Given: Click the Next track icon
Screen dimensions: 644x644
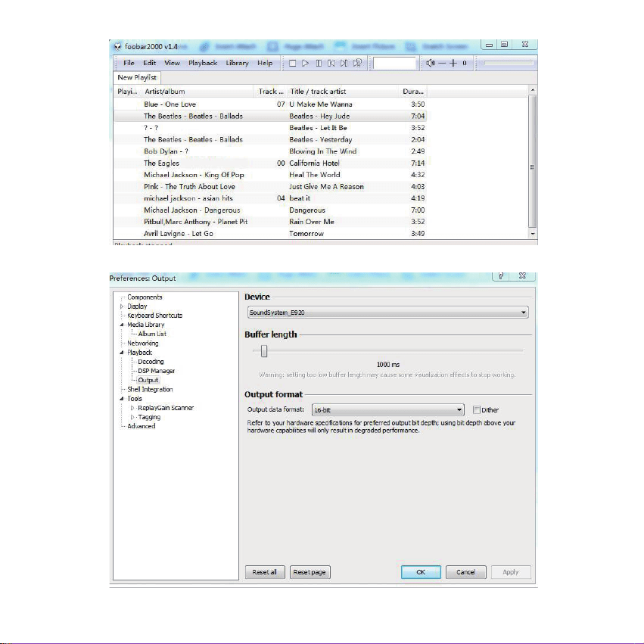Looking at the screenshot, I should [x=344, y=64].
